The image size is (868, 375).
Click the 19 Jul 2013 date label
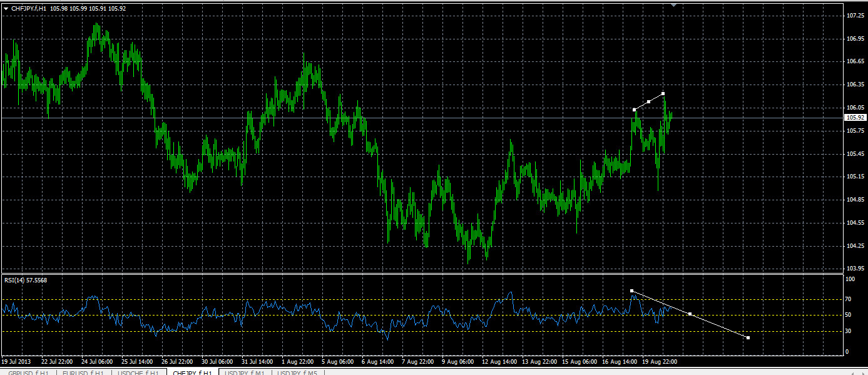(16, 361)
